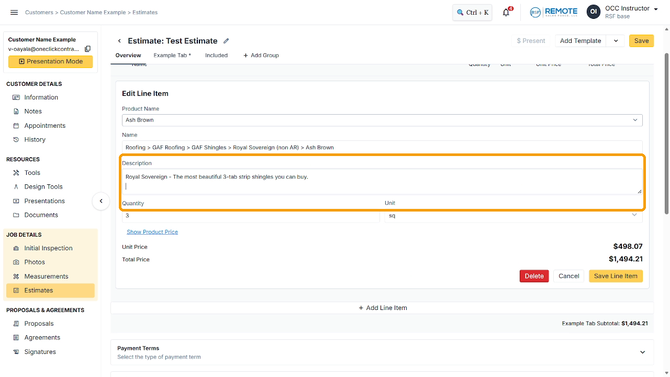This screenshot has height=377, width=670.
Task: Click the pencil edit estimate name icon
Action: click(226, 41)
